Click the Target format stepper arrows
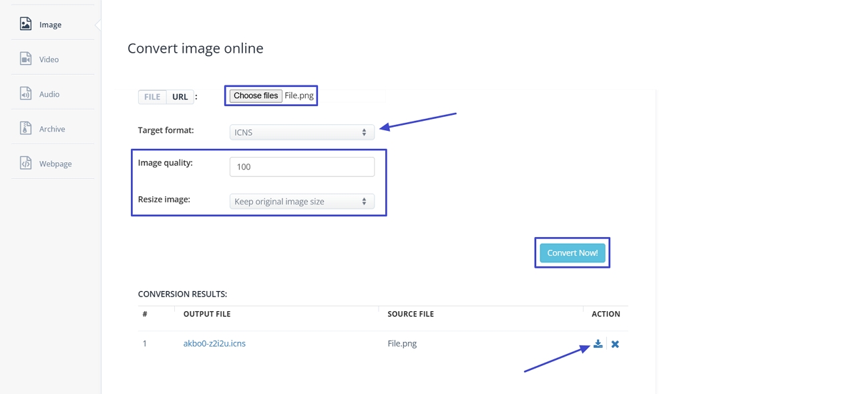The width and height of the screenshot is (868, 394). [x=365, y=132]
